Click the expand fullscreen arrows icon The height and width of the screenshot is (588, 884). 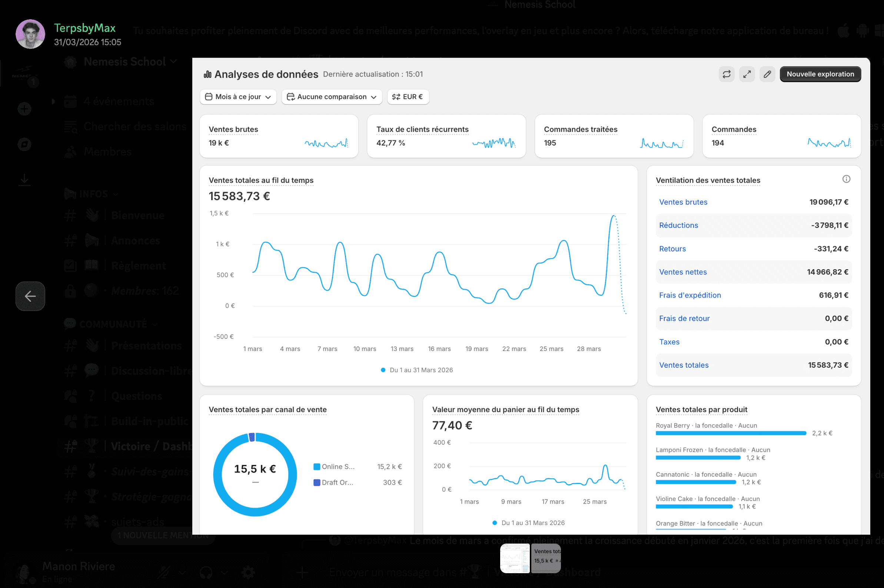(747, 74)
